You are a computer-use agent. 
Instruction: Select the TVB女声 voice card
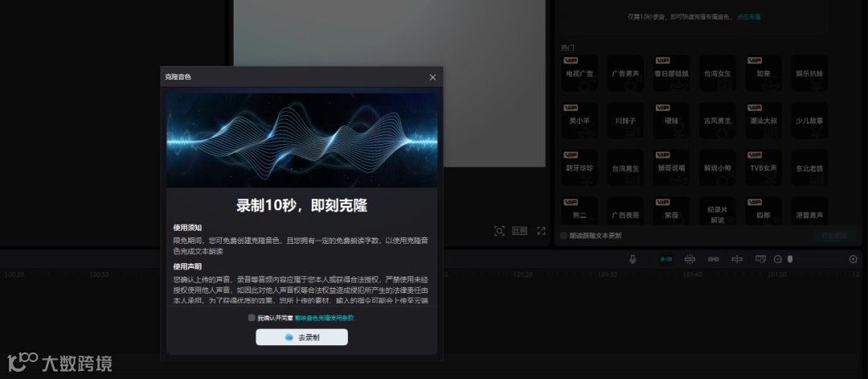point(764,168)
